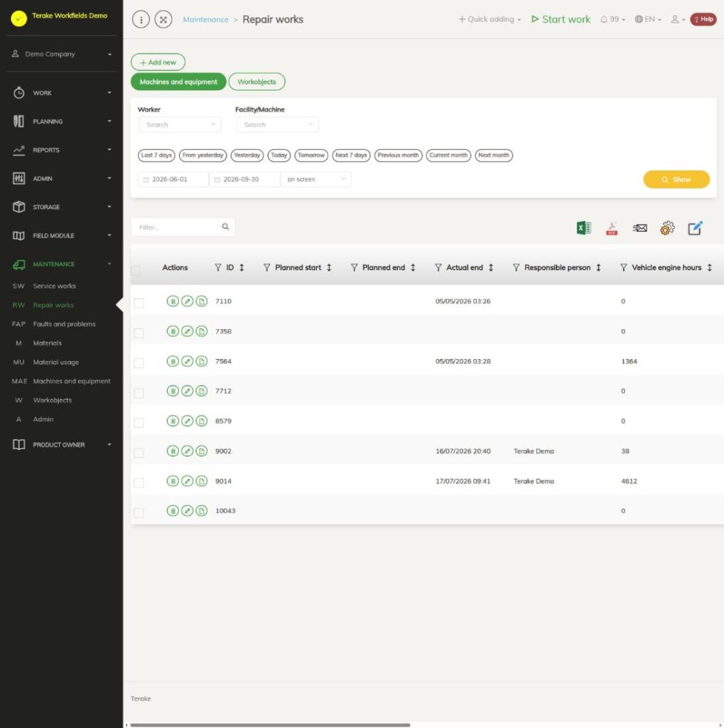Image resolution: width=724 pixels, height=728 pixels.
Task: Open the Facility/Machine search dropdown
Action: 278,124
